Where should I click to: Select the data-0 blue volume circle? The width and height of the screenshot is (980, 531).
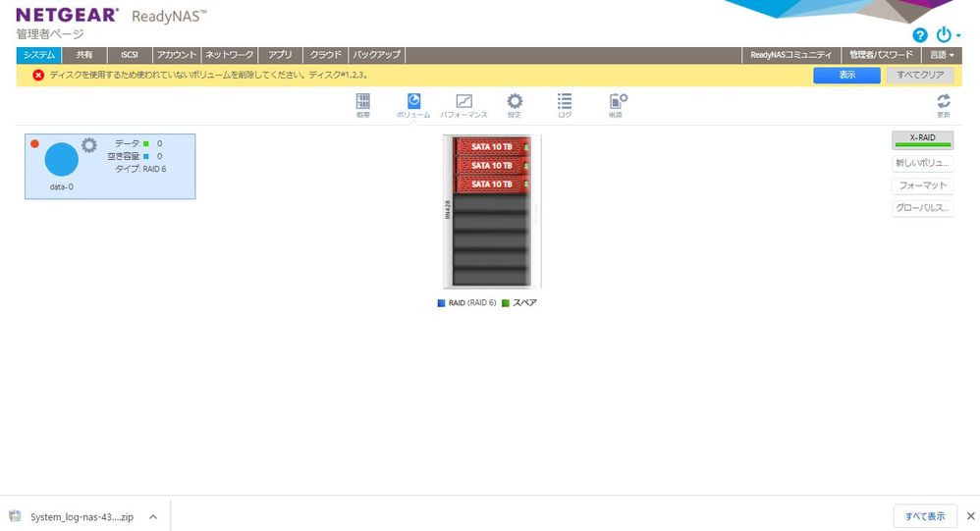click(x=61, y=159)
